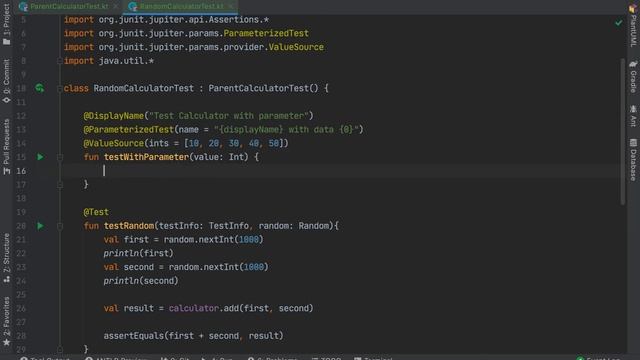Click the testRandom function name
This screenshot has width=640, height=360.
click(x=129, y=226)
